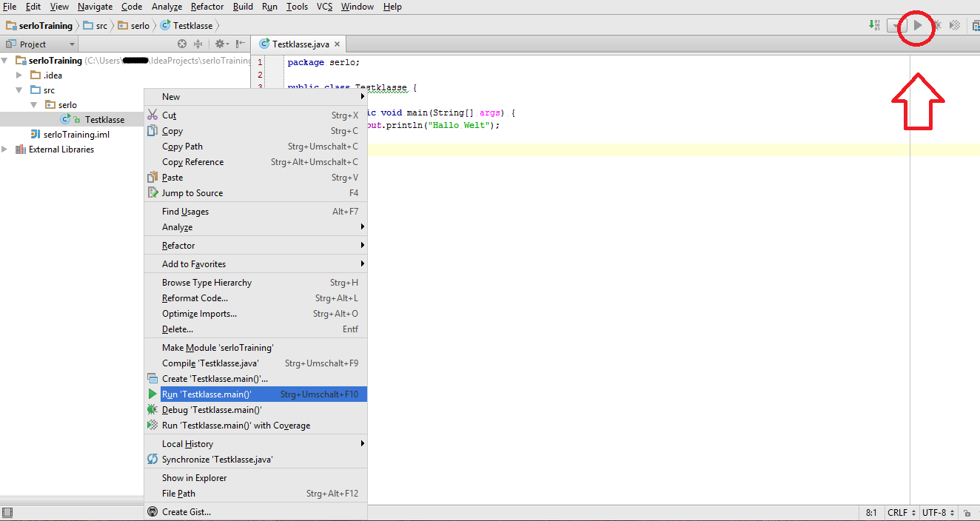Open the Help menu

click(392, 7)
